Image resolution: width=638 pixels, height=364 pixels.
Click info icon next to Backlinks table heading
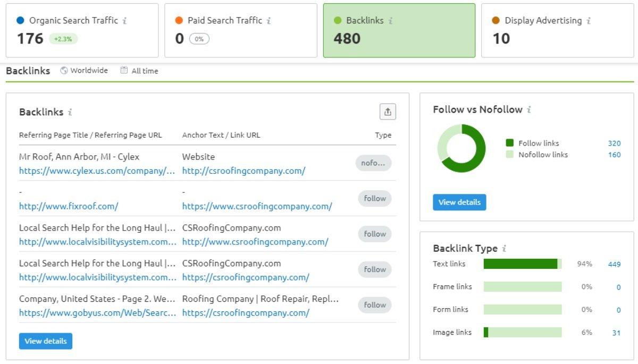click(x=70, y=112)
